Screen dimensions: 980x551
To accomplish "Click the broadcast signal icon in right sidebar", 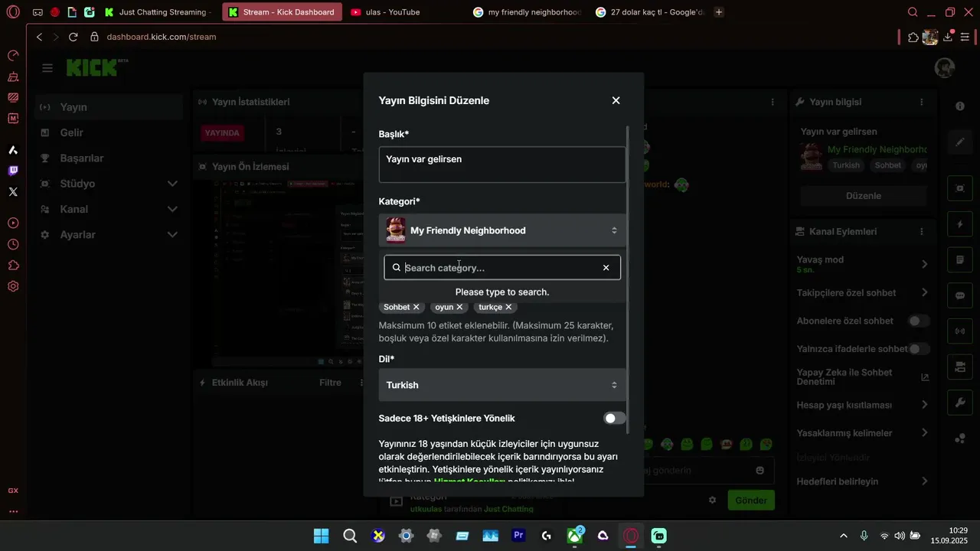I will 960,331.
